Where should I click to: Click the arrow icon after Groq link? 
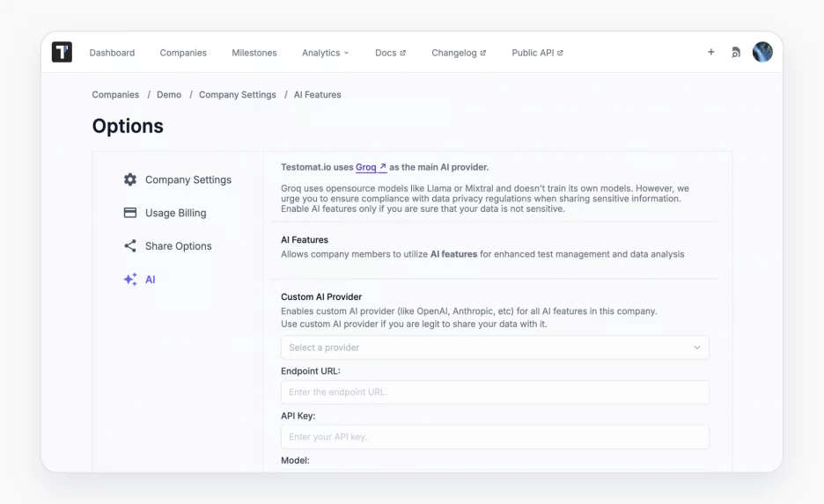pyautogui.click(x=383, y=167)
